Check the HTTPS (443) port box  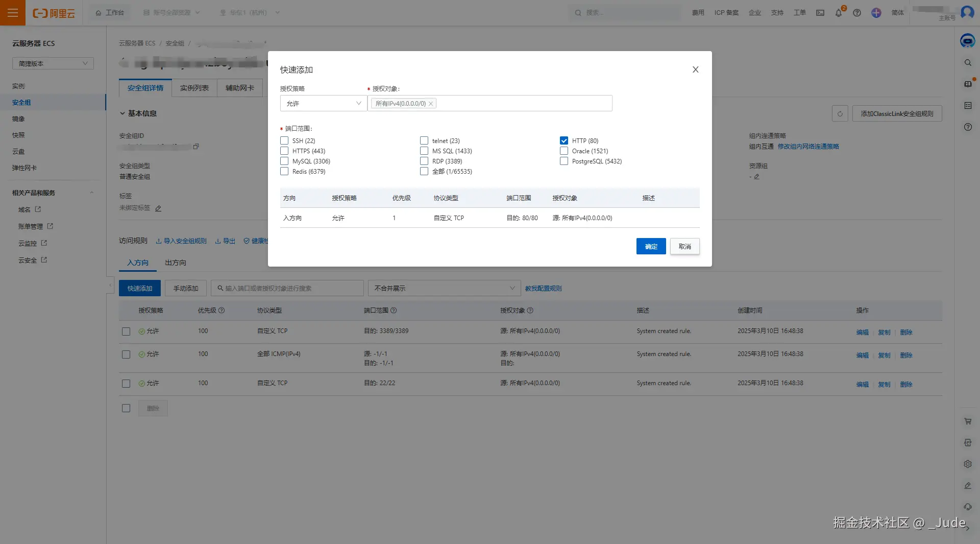pos(284,151)
